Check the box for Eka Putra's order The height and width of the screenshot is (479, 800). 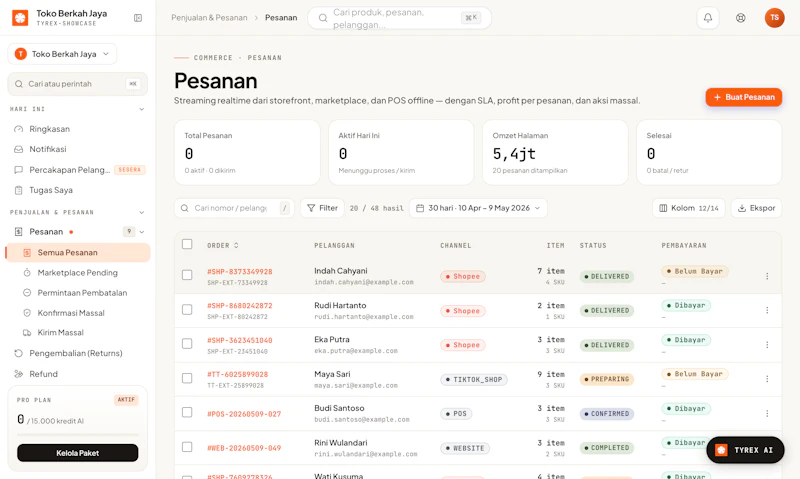click(187, 344)
